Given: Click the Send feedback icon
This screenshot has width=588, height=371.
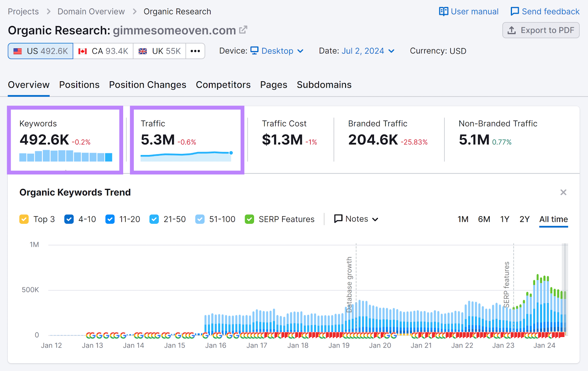Looking at the screenshot, I should click(x=516, y=11).
